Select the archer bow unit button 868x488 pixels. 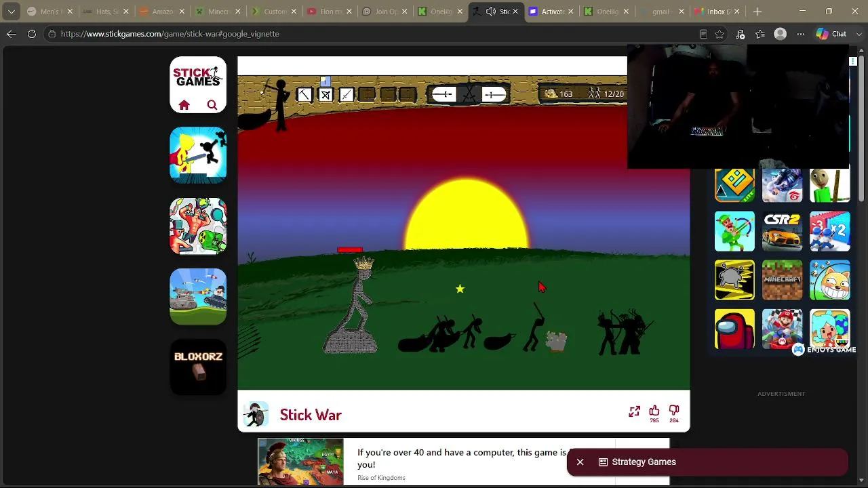(325, 95)
